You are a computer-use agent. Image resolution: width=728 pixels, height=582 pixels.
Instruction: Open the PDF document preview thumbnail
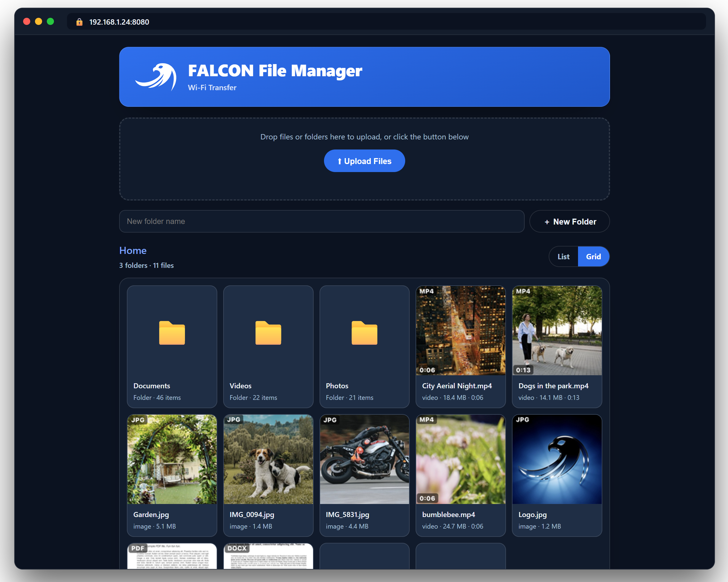coord(172,556)
